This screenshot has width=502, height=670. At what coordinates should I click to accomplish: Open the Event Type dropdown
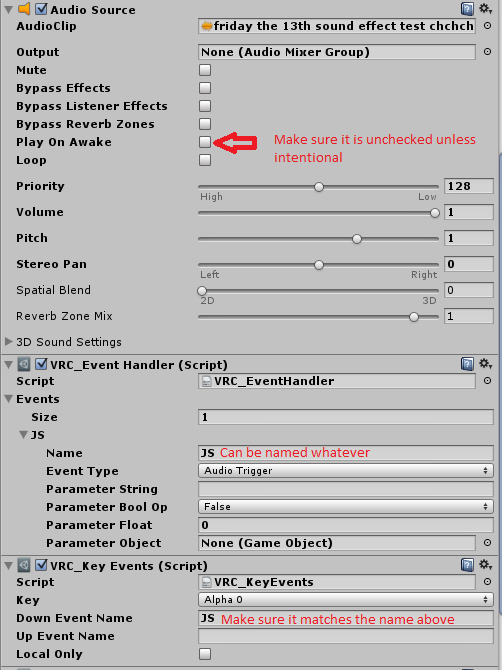[x=346, y=471]
